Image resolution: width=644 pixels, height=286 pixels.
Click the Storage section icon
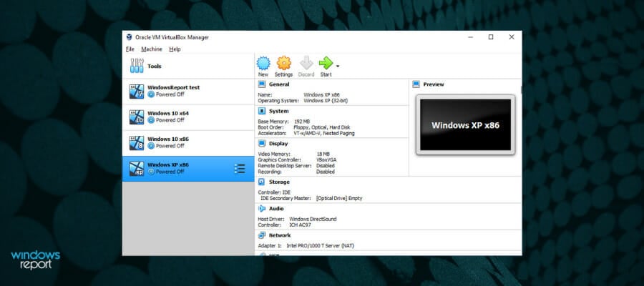[261, 182]
